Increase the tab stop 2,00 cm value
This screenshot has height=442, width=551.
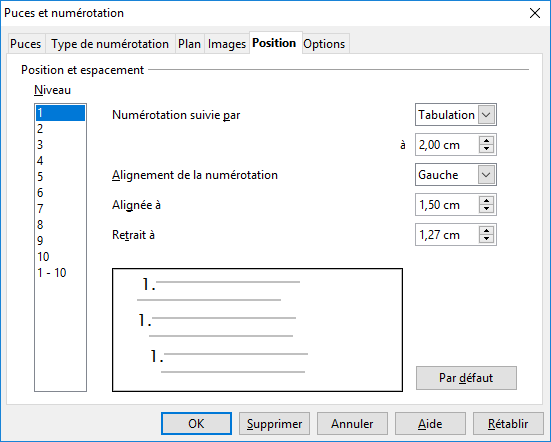486,141
